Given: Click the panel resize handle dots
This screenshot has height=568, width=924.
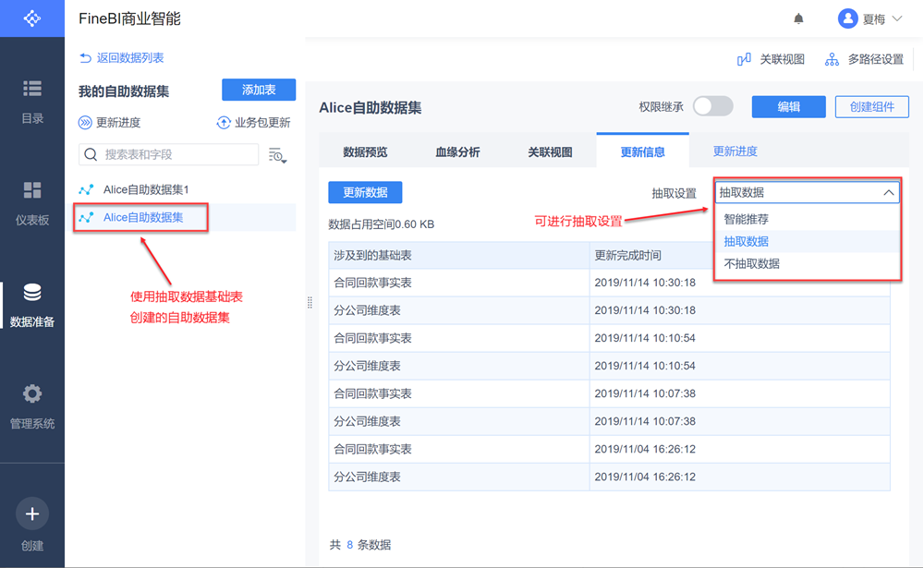Looking at the screenshot, I should pyautogui.click(x=310, y=303).
